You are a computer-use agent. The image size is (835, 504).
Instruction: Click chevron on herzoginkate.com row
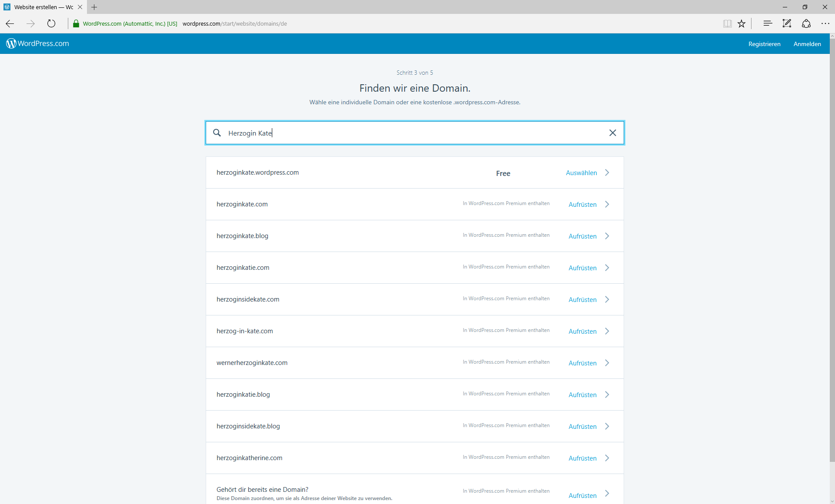[607, 204]
